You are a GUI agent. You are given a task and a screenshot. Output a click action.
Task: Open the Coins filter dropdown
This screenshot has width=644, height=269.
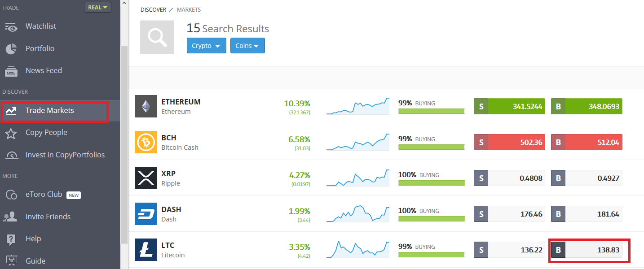[x=247, y=46]
